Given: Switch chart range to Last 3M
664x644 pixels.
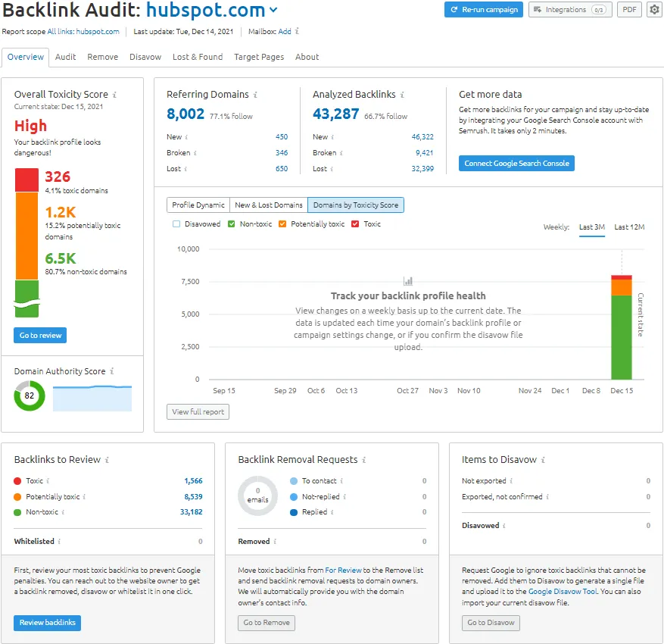Looking at the screenshot, I should (x=591, y=227).
